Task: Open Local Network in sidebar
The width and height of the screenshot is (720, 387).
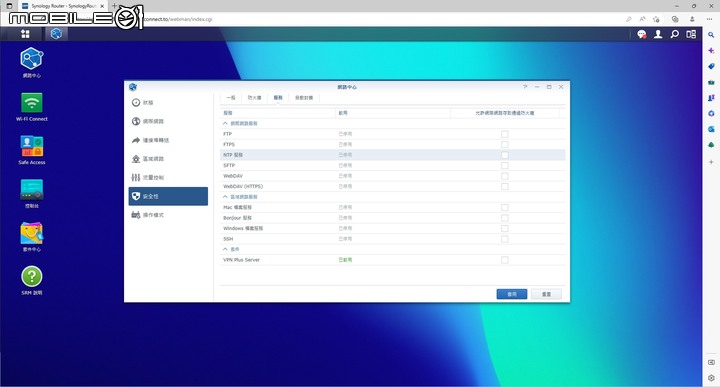Action: pos(168,159)
